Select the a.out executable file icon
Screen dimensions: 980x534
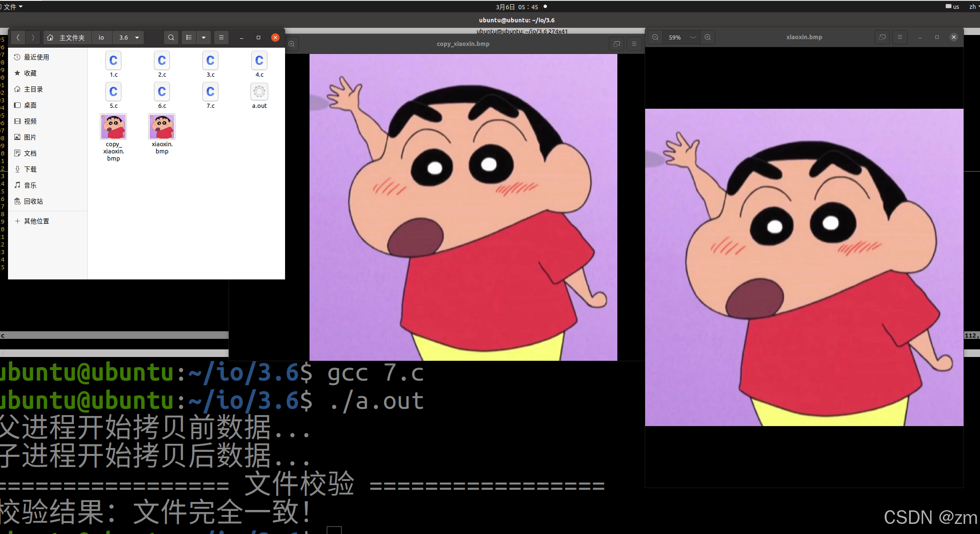coord(259,92)
